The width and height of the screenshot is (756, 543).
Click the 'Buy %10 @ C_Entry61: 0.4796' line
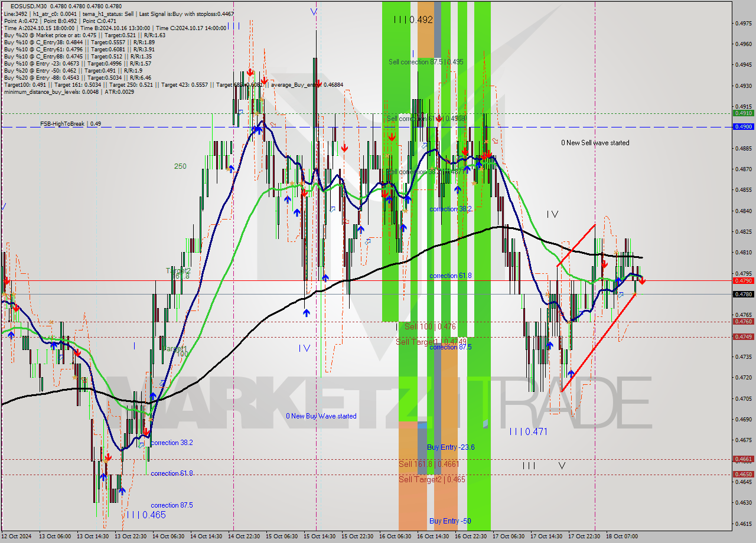click(79, 49)
